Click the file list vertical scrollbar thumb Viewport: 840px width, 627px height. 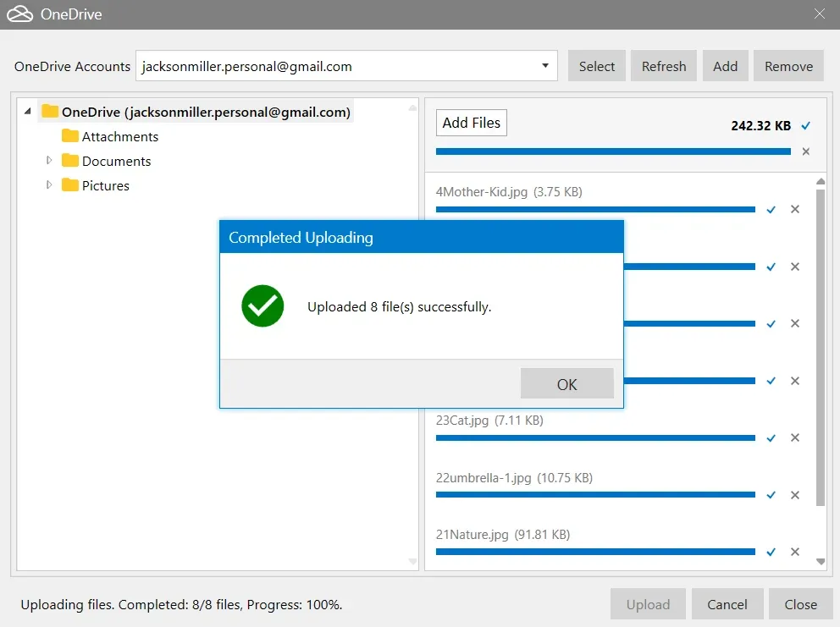click(x=821, y=348)
